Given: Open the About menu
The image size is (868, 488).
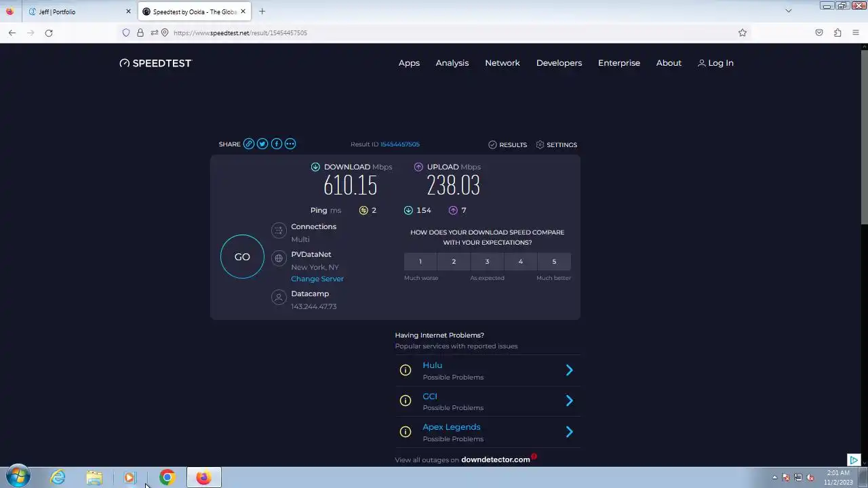Looking at the screenshot, I should point(669,63).
